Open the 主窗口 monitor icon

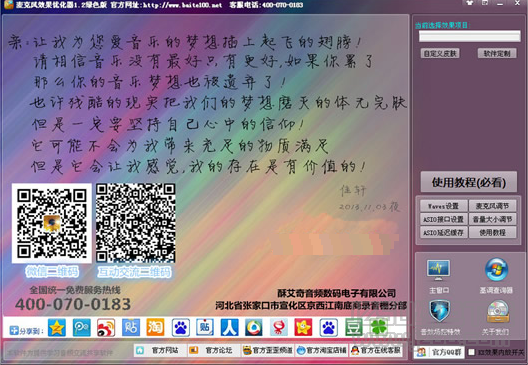click(438, 271)
